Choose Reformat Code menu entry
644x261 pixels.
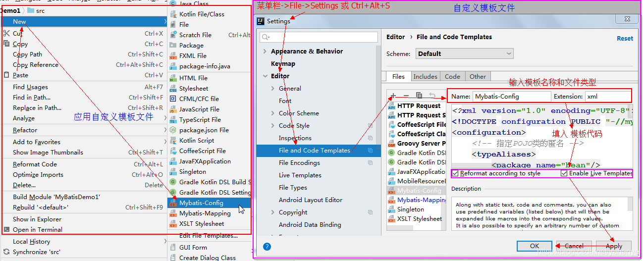83,164
